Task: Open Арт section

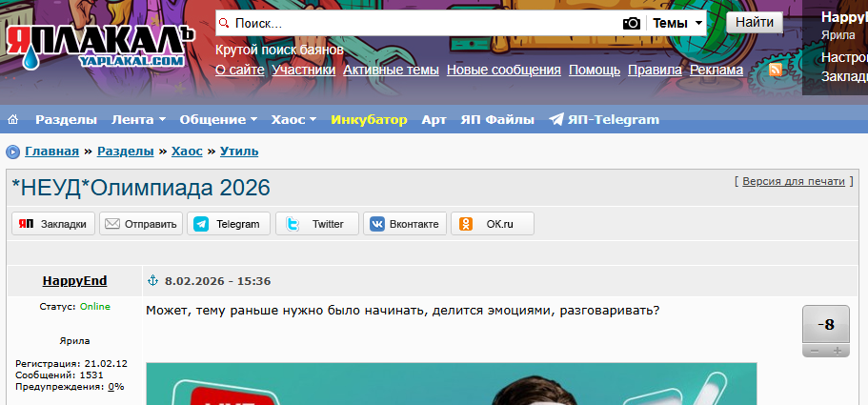Action: (434, 119)
